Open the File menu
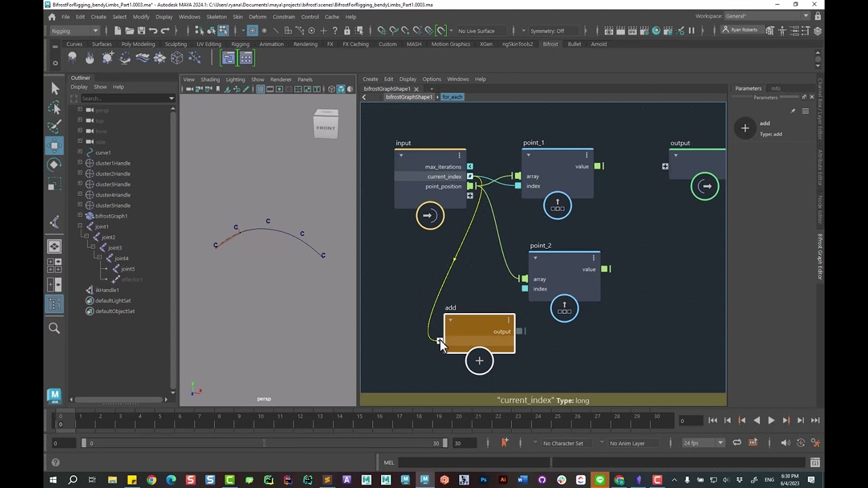The width and height of the screenshot is (868, 488). 65,16
